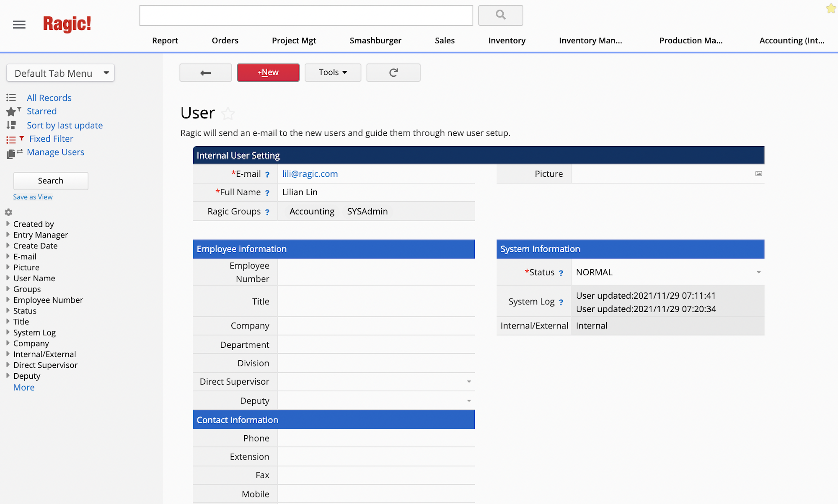Select the Accounting group tag
Screen dimensions: 838x504
point(312,212)
